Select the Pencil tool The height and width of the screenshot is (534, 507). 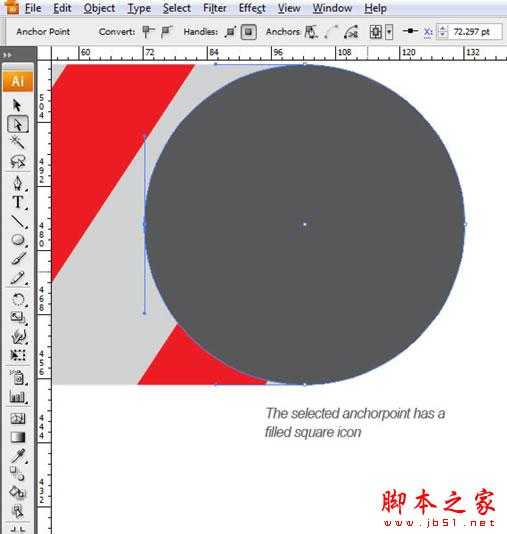(x=18, y=278)
